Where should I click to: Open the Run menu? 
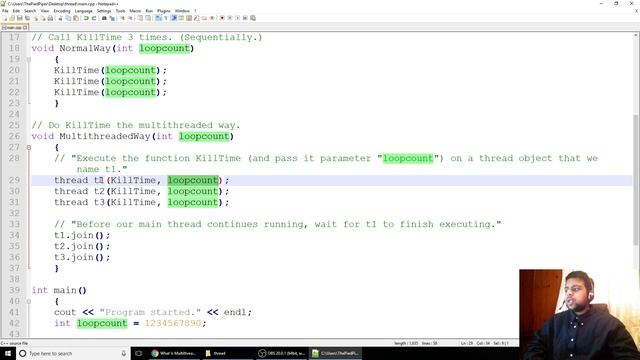[149, 11]
